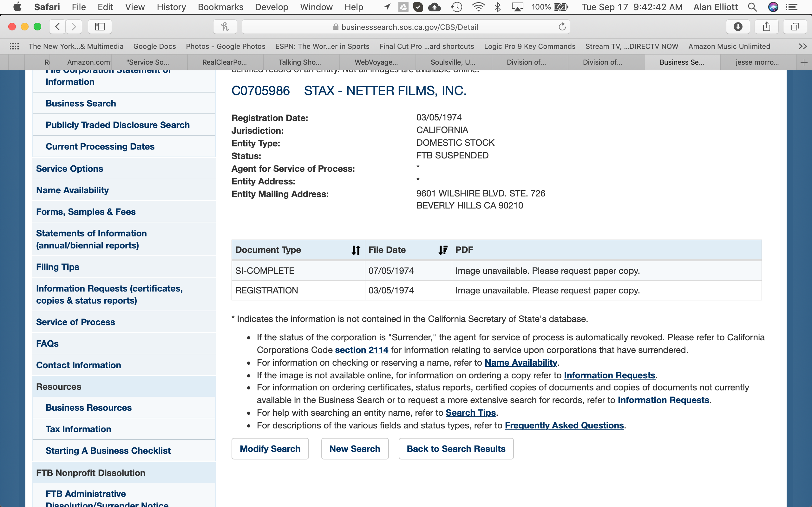Click the Safari back navigation arrow

coord(57,27)
